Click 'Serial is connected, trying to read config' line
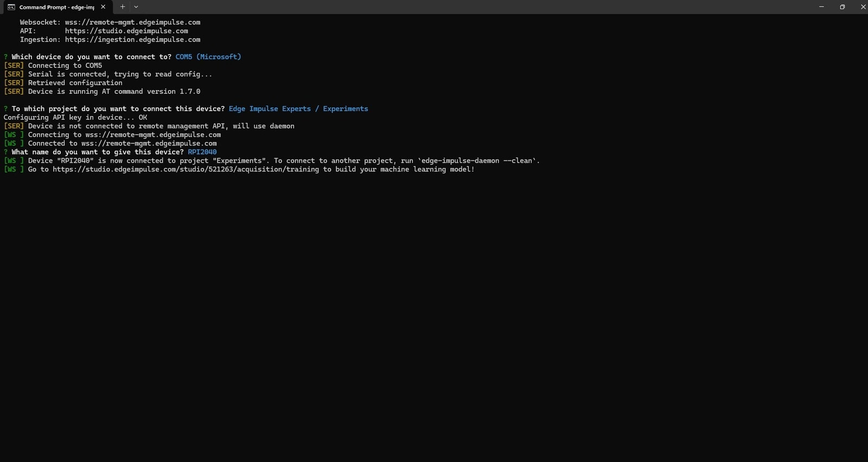The height and width of the screenshot is (462, 868). click(x=107, y=74)
